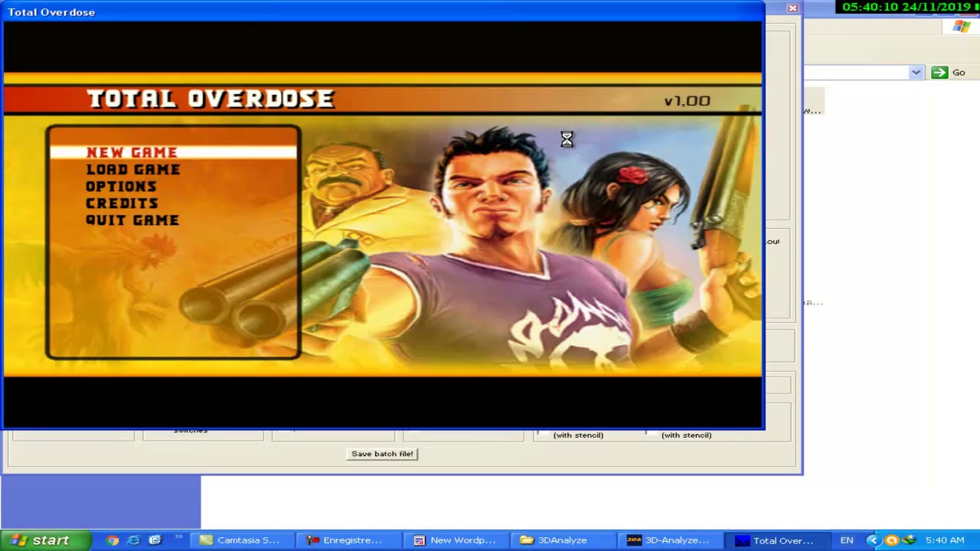Choose Credits in the game menu

tap(122, 203)
